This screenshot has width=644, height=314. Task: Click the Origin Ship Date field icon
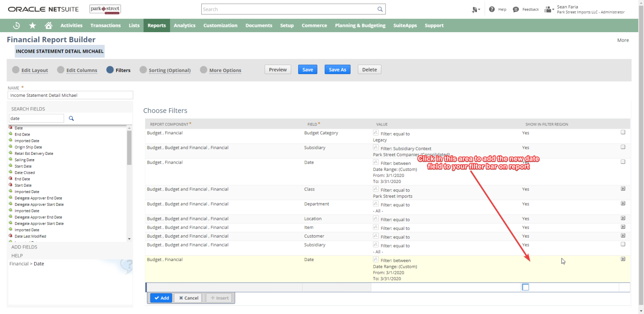(x=11, y=147)
